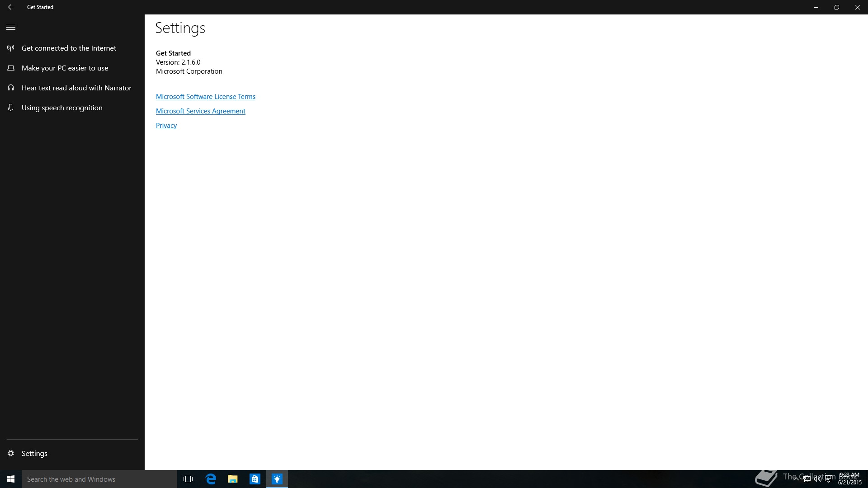Viewport: 868px width, 488px height.
Task: Open Microsoft Software License Terms link
Action: (206, 97)
